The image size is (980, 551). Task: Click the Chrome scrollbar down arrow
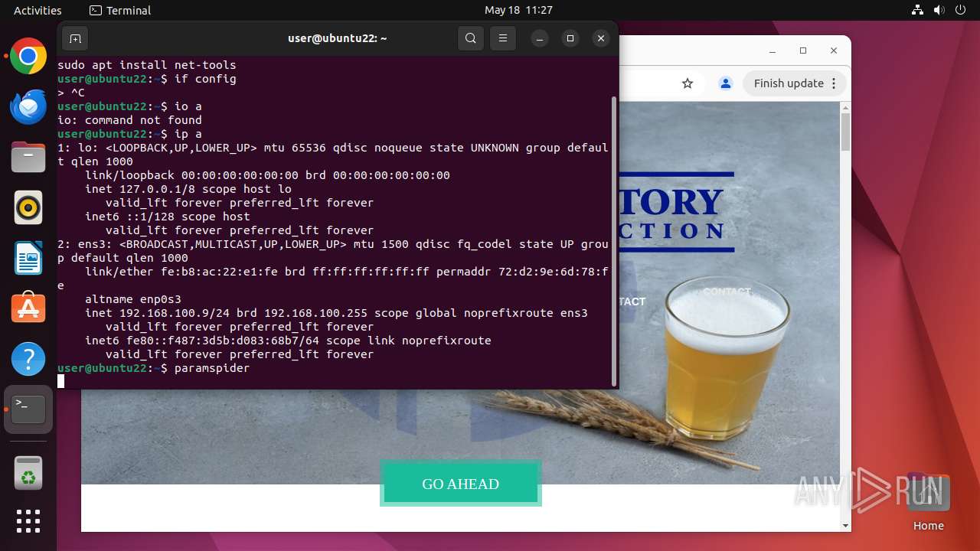coord(845,526)
